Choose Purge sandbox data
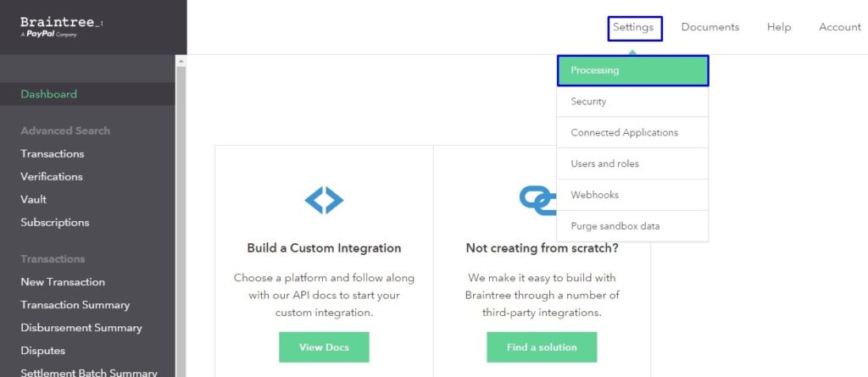This screenshot has width=868, height=377. pyautogui.click(x=632, y=226)
